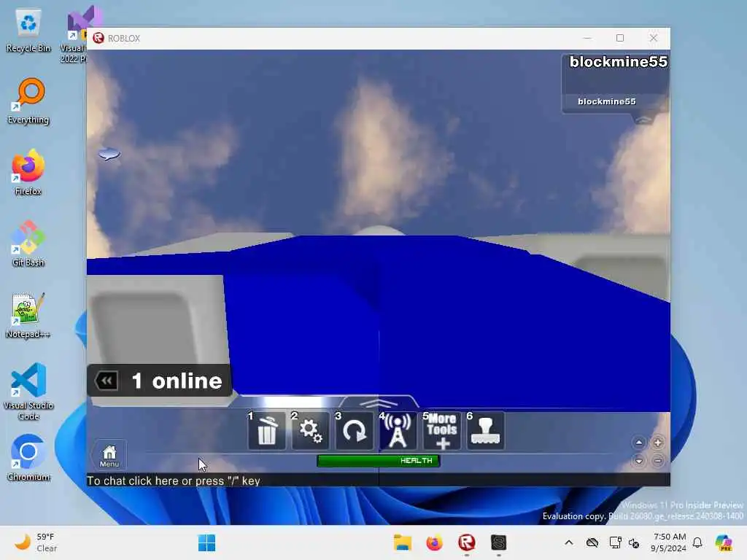Zoom out with the minus camera button
Screen dimensions: 747x560
coord(657,461)
